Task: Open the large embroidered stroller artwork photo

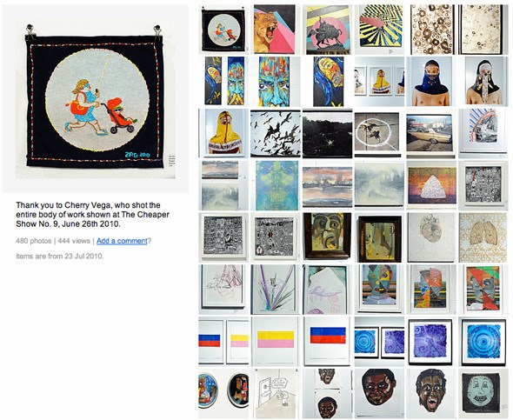Action: (95, 98)
